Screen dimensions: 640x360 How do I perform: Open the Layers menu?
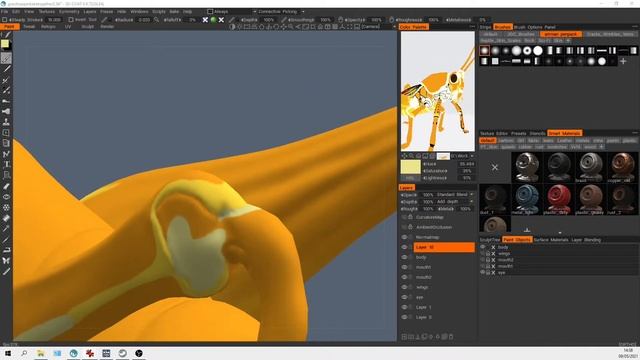(90, 11)
